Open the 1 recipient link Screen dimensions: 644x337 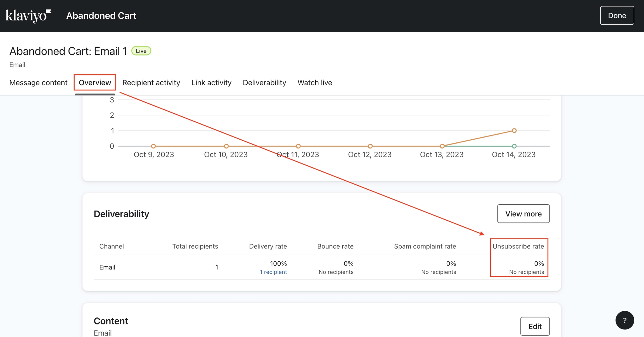click(273, 272)
